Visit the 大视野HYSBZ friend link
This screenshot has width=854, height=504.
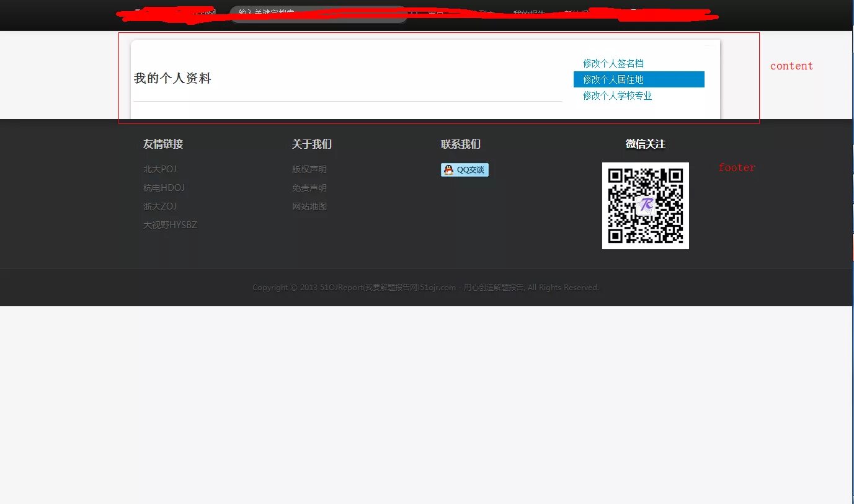[170, 225]
